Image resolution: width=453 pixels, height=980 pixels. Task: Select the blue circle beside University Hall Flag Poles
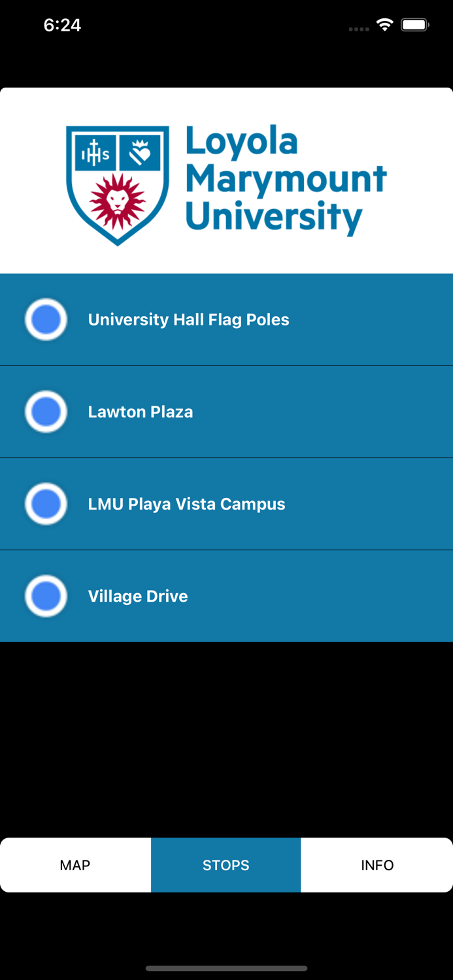pyautogui.click(x=45, y=319)
